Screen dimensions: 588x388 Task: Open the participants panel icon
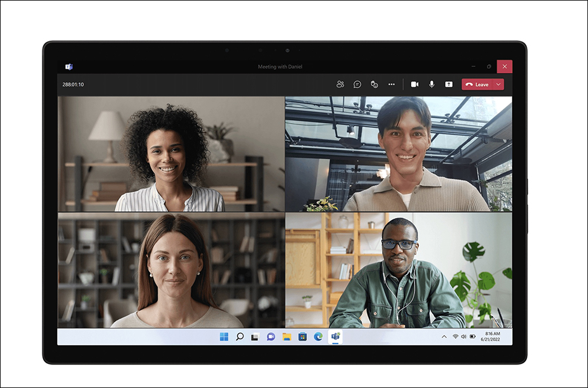[x=340, y=84]
